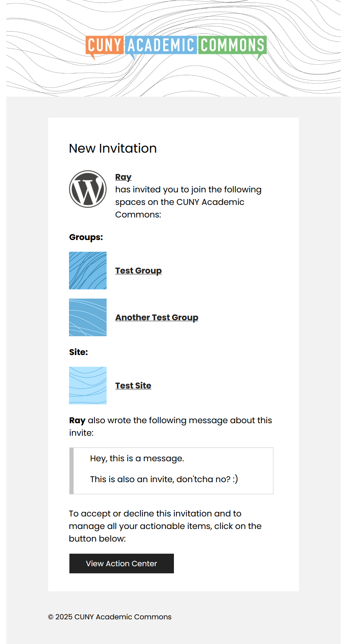Click the blue ACADEMIC logo segment
The height and width of the screenshot is (644, 347).
161,45
